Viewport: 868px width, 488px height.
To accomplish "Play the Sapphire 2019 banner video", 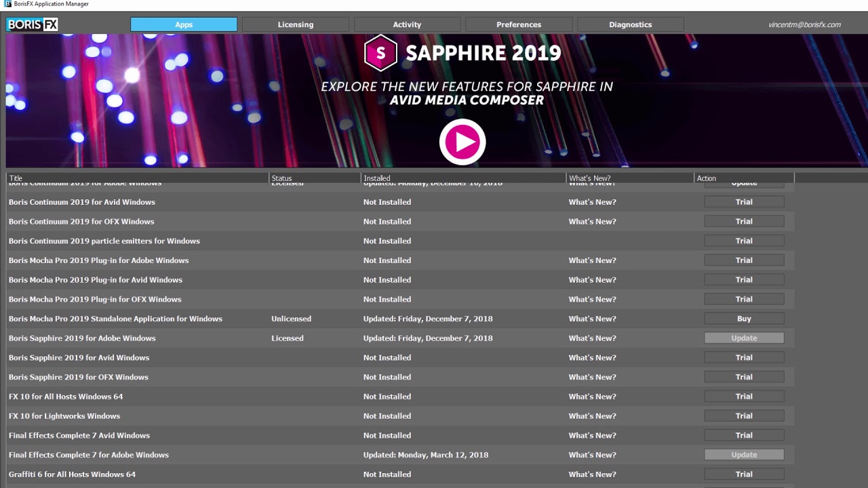I will coord(462,142).
